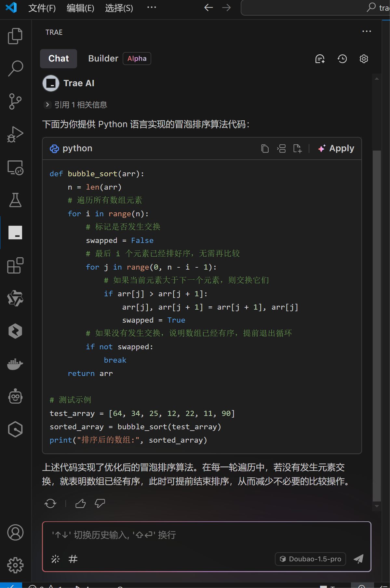This screenshot has height=588, width=390.
Task: Click the scrollbar up arrow
Action: click(377, 79)
